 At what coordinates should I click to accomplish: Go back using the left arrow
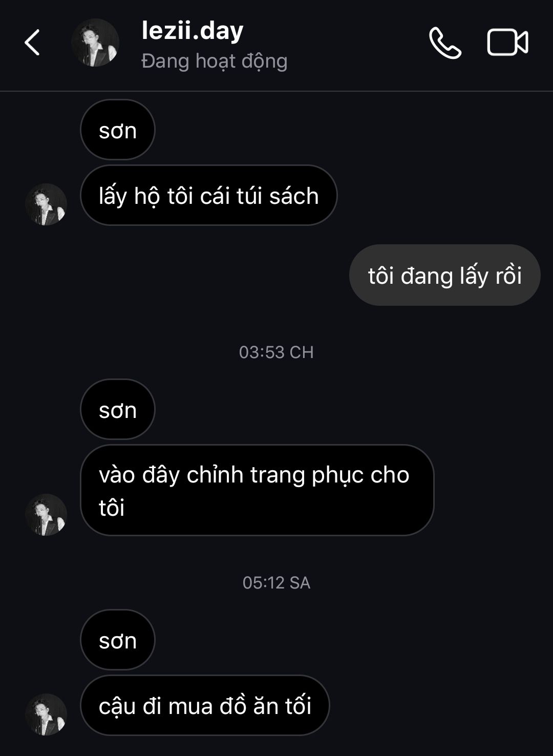[x=32, y=43]
